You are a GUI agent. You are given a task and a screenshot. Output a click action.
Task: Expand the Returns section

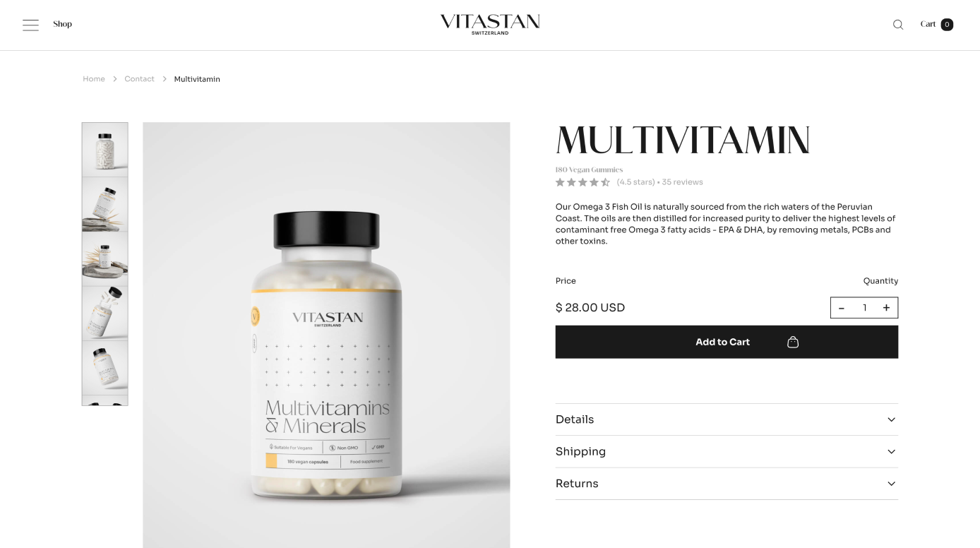(727, 484)
